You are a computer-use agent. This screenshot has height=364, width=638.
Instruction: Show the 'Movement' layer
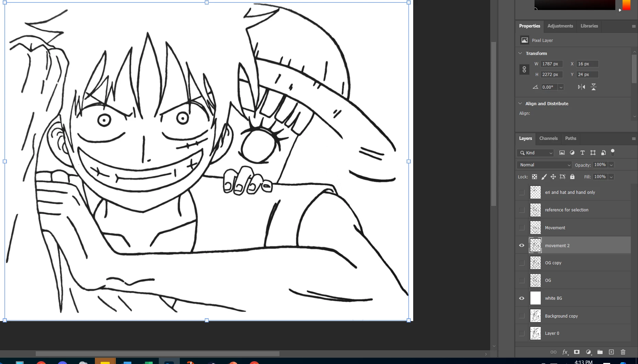coord(522,228)
